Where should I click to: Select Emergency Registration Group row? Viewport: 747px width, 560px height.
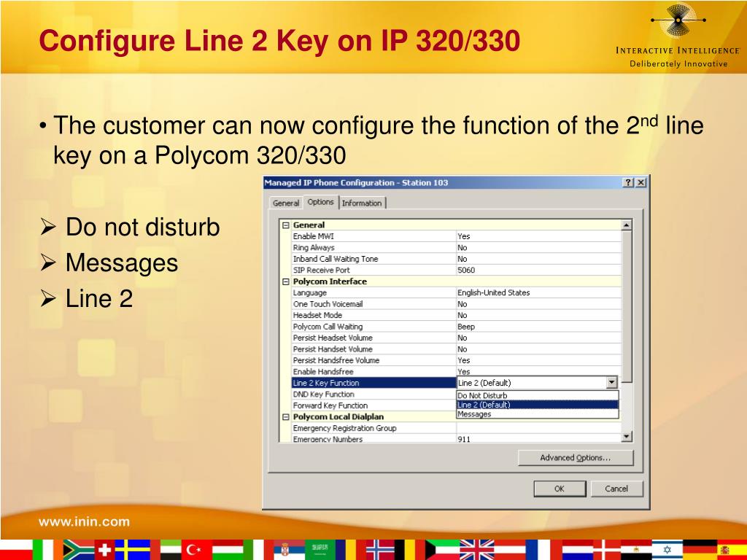tap(457, 428)
